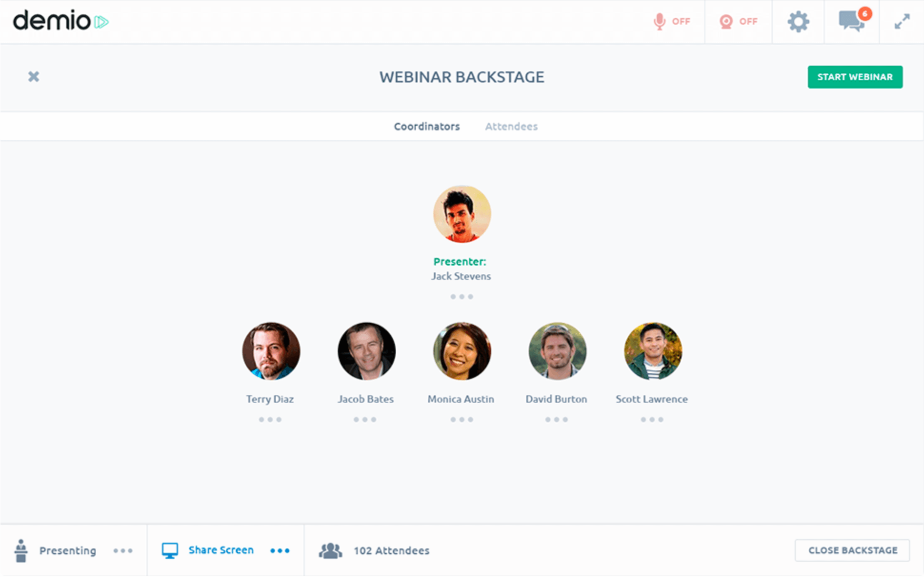Open options dots under Jack Stevens
The height and width of the screenshot is (577, 924).
pyautogui.click(x=462, y=297)
